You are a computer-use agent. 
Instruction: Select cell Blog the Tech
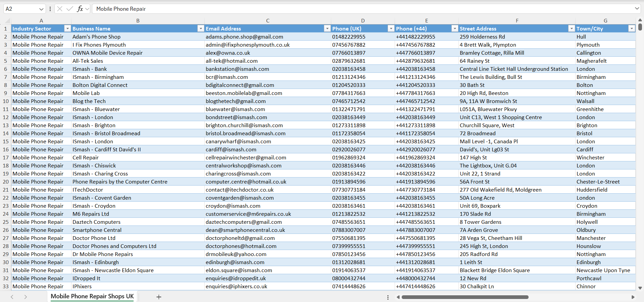(138, 101)
